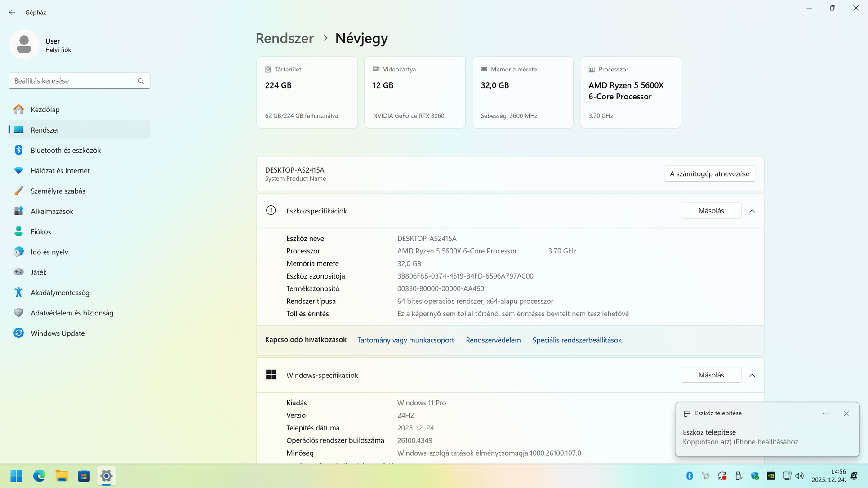Dismiss the Eszköz telepítése notification
868x488 pixels.
pyautogui.click(x=846, y=413)
